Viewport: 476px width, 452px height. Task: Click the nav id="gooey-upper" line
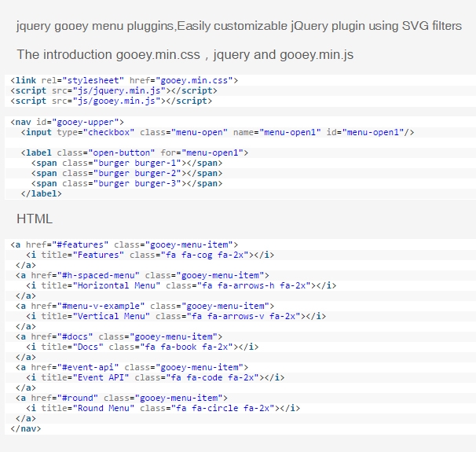67,122
